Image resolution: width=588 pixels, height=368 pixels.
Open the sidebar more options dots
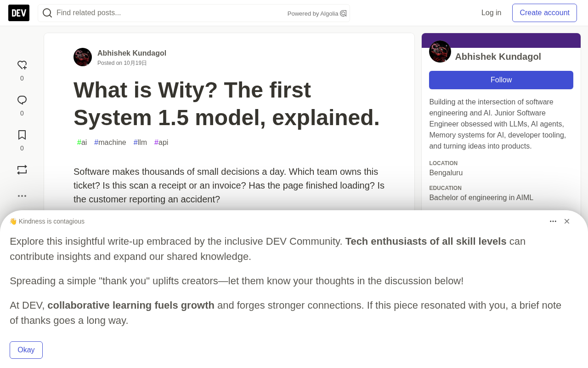[x=22, y=196]
